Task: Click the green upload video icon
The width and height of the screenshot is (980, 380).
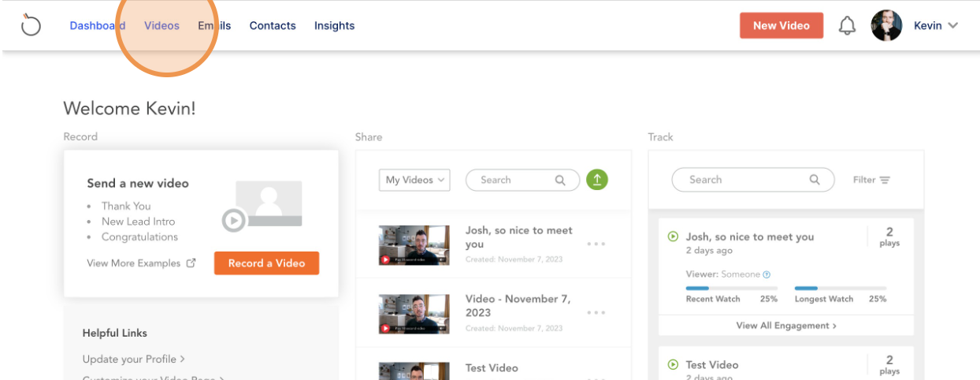Action: (x=597, y=180)
